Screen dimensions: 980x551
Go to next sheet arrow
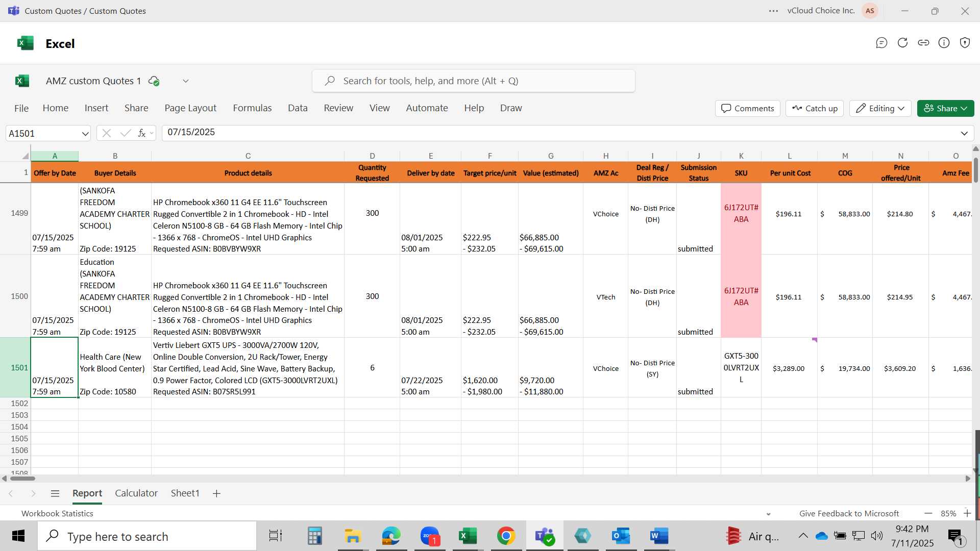(x=33, y=493)
